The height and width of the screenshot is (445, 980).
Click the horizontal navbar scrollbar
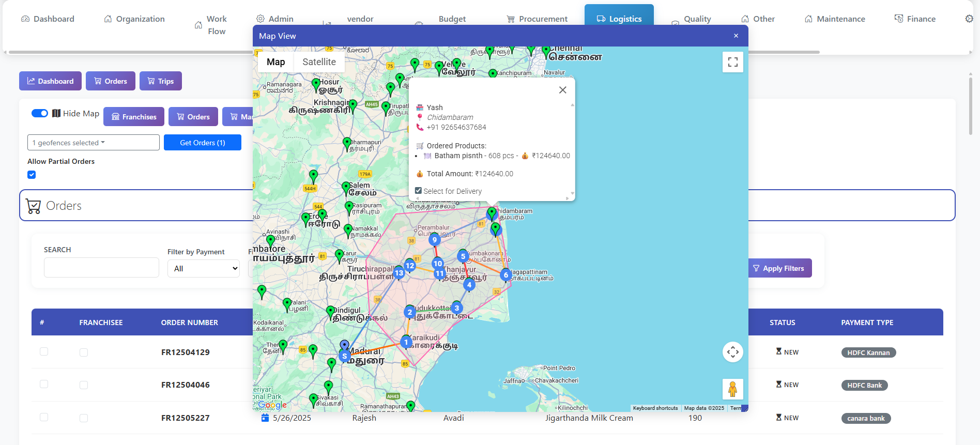[x=129, y=52]
